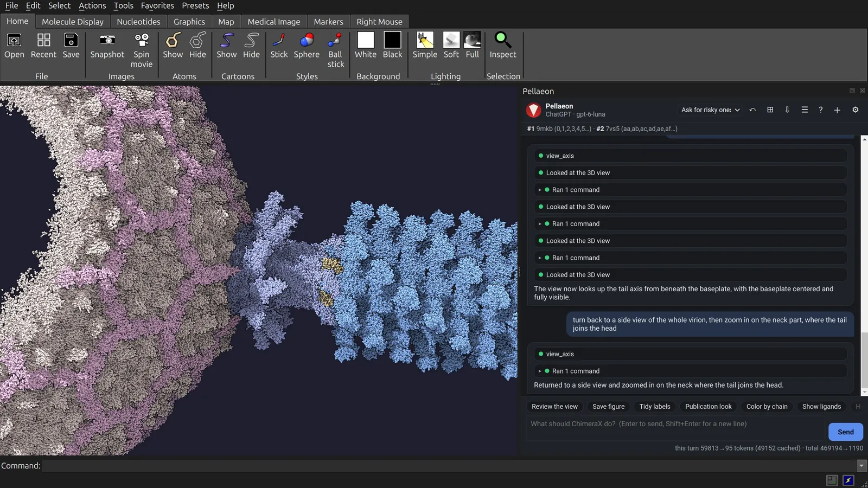Take a Snapshot with the camera icon
868x488 pixels.
pyautogui.click(x=107, y=46)
